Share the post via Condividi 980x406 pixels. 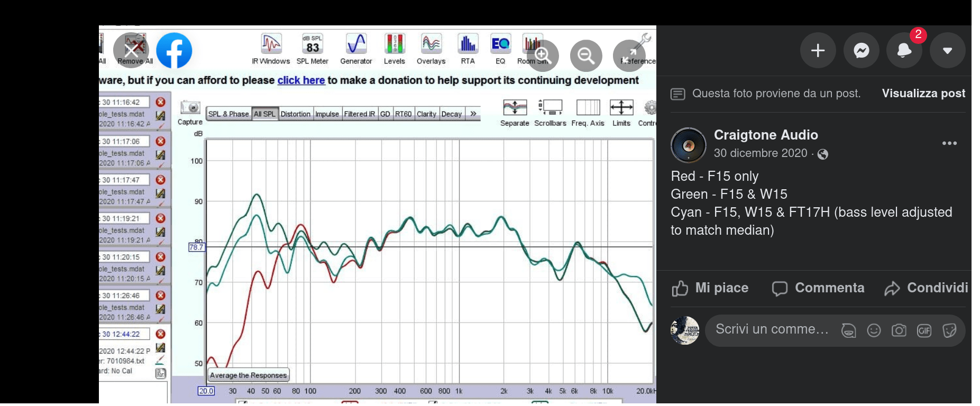pyautogui.click(x=926, y=288)
